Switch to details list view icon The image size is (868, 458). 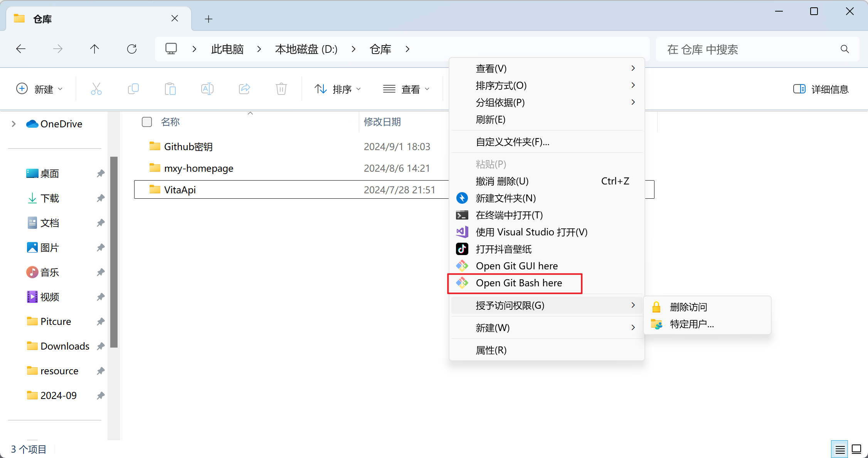pos(840,450)
